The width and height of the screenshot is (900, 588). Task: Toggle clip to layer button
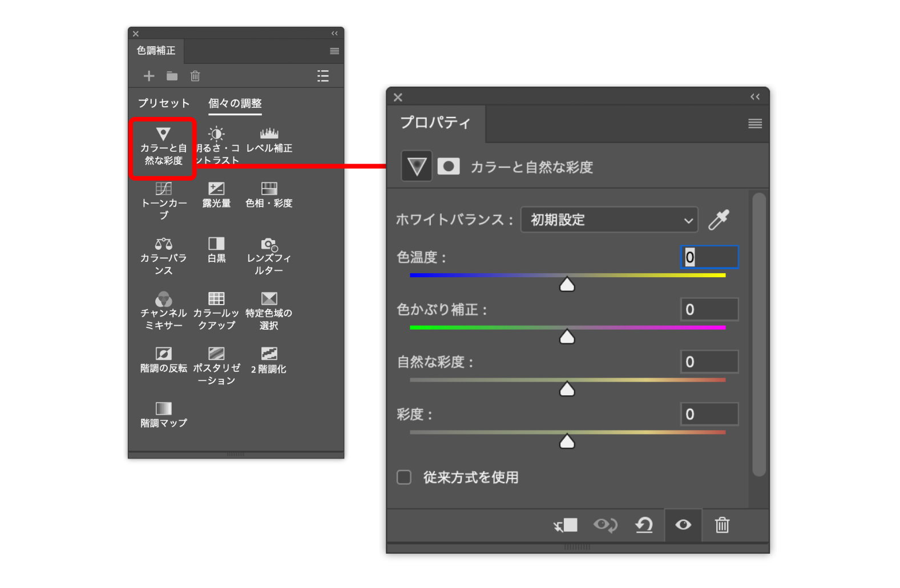click(x=566, y=525)
